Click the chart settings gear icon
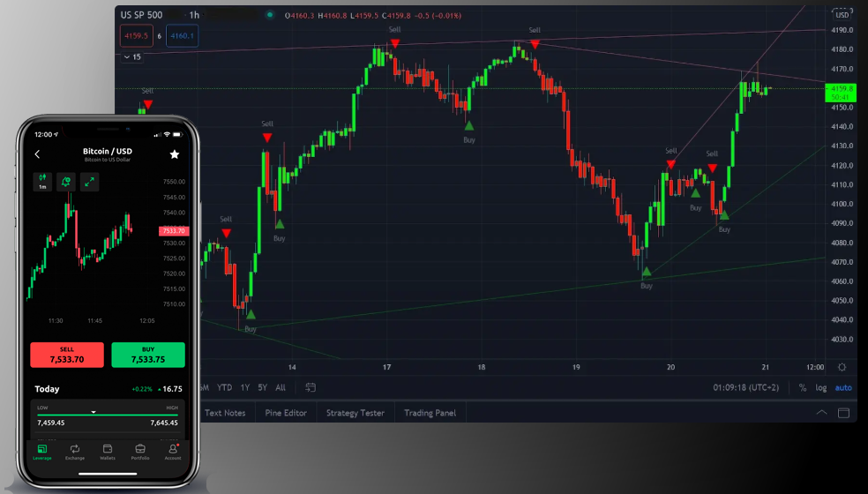Screen dimensions: 868x494 point(842,367)
